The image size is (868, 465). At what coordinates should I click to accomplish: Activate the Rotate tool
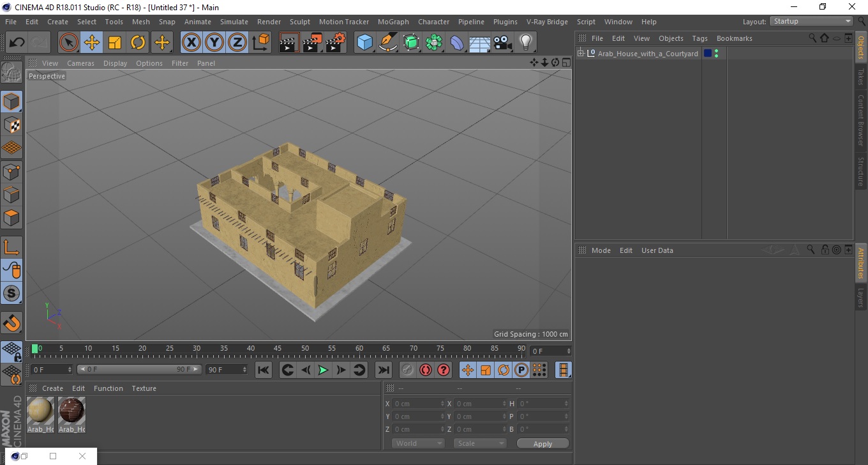point(138,43)
